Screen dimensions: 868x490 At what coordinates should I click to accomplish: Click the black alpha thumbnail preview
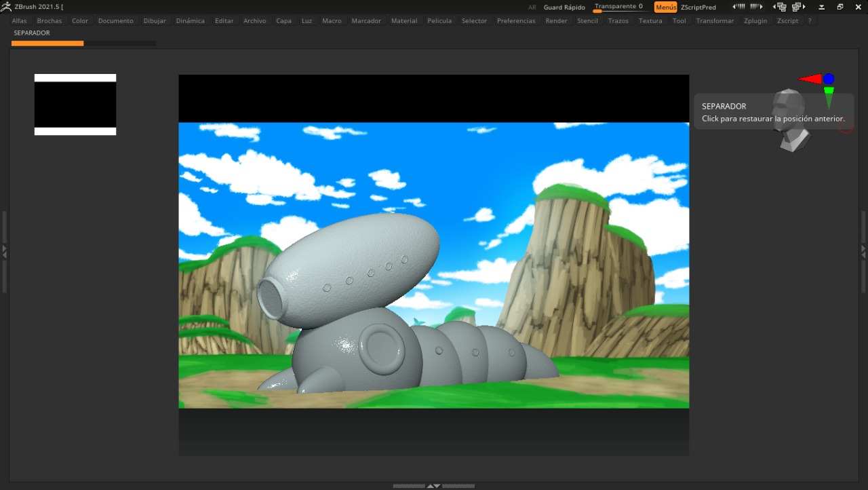tap(75, 105)
